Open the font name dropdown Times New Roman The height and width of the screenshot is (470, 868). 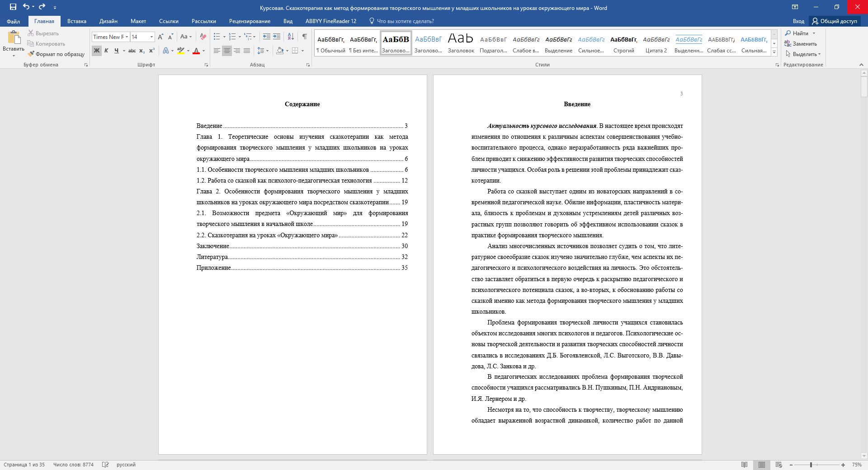click(127, 37)
